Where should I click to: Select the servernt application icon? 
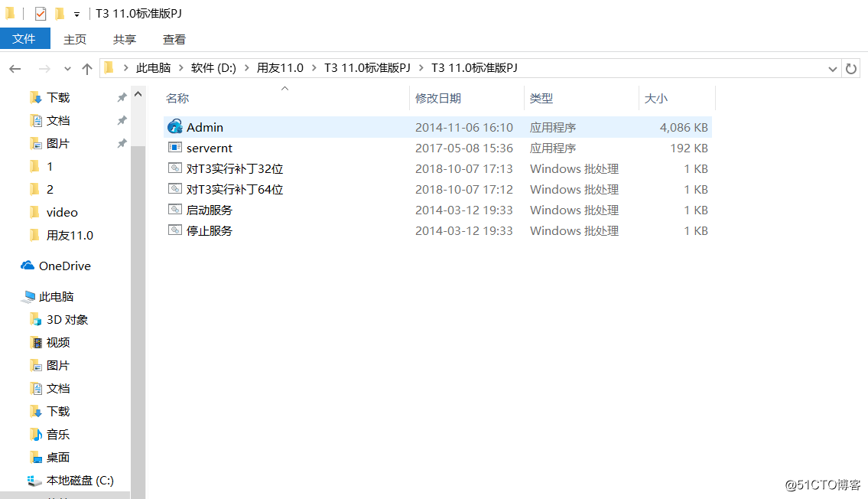(x=175, y=147)
